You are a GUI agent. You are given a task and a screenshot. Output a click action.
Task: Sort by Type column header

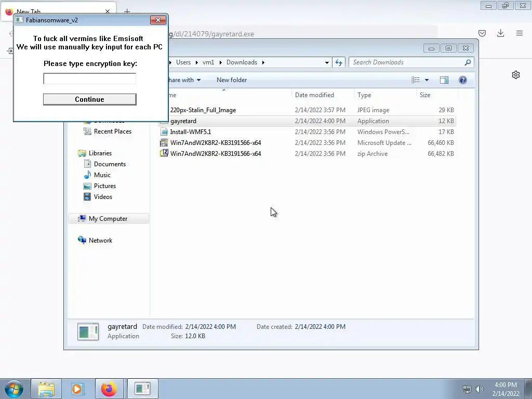[x=364, y=95]
